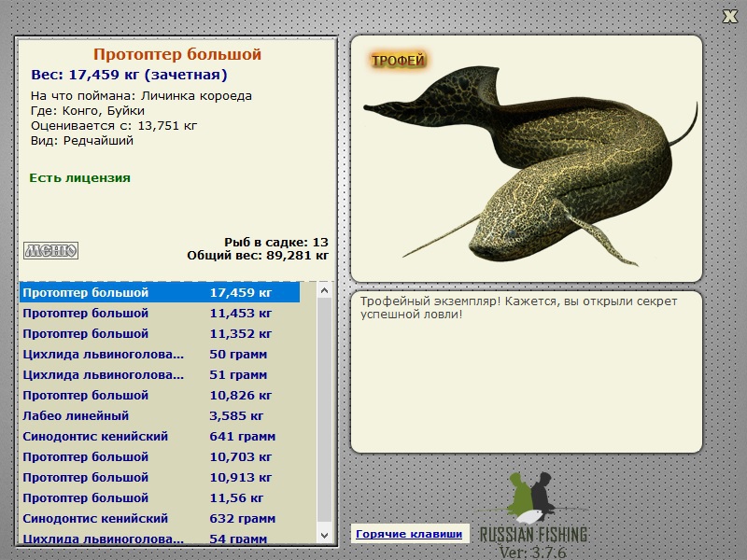Click the scroll down arrow of fish list
Image resolution: width=747 pixels, height=560 pixels.
[324, 535]
